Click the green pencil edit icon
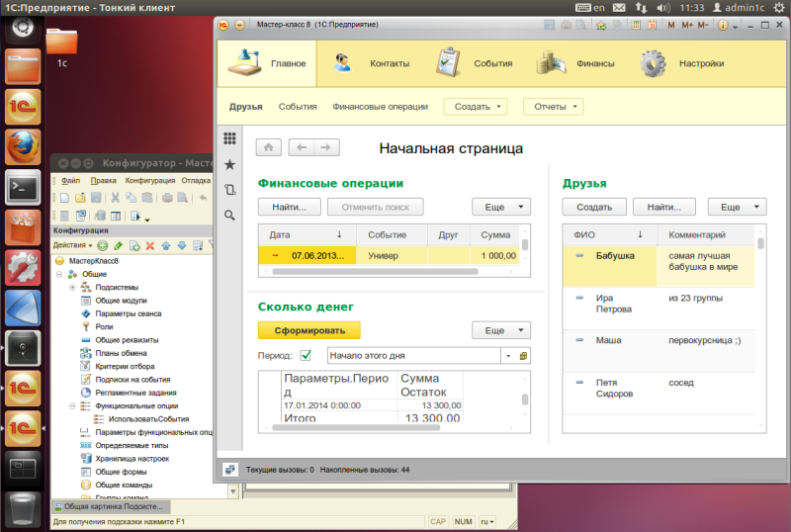791x532 pixels. point(118,245)
